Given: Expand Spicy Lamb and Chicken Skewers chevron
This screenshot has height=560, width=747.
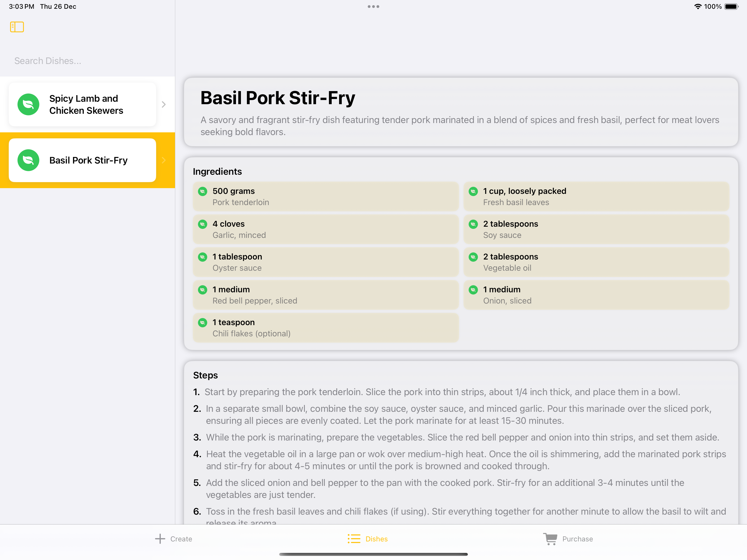Looking at the screenshot, I should [164, 104].
